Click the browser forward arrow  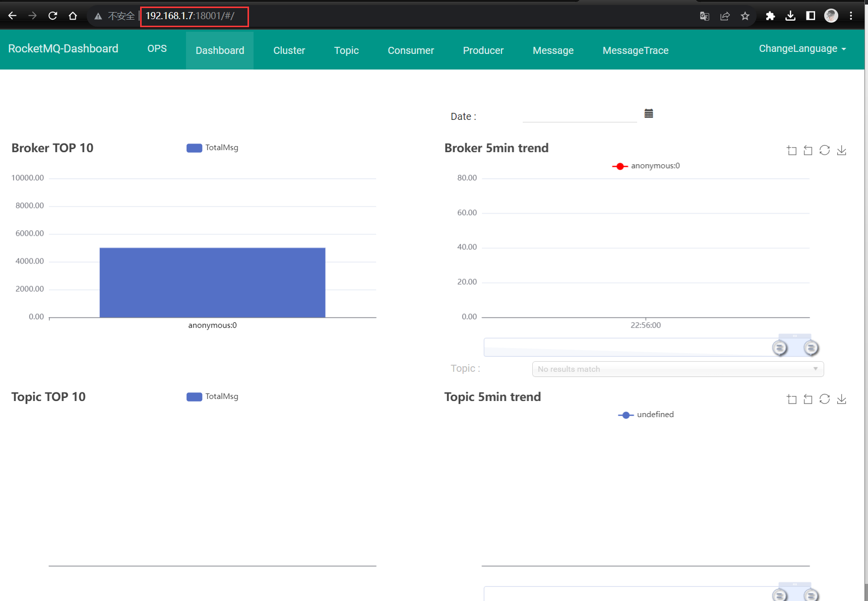click(x=32, y=16)
